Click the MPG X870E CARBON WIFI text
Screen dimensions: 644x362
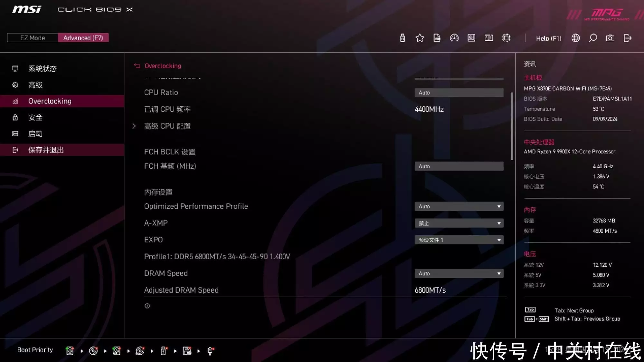pos(568,89)
